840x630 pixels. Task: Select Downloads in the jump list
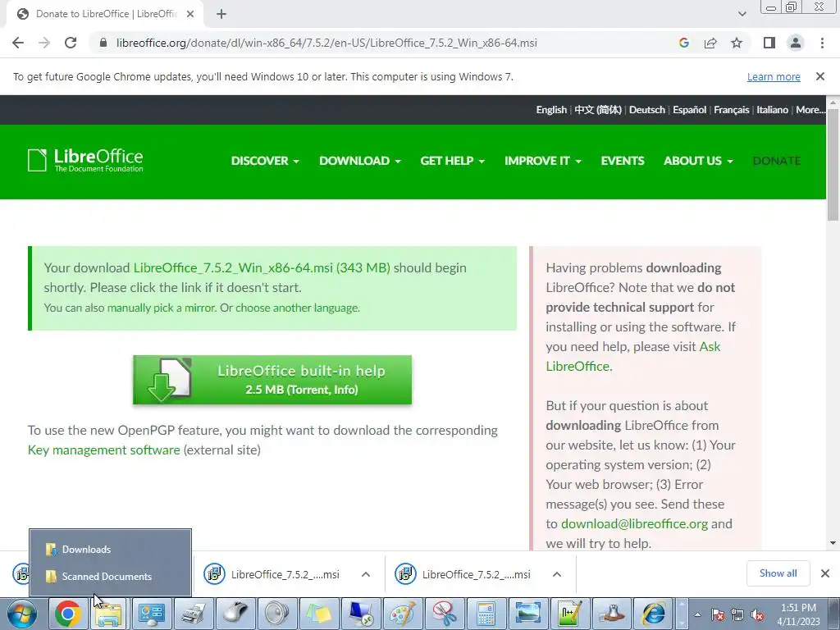tap(111, 549)
